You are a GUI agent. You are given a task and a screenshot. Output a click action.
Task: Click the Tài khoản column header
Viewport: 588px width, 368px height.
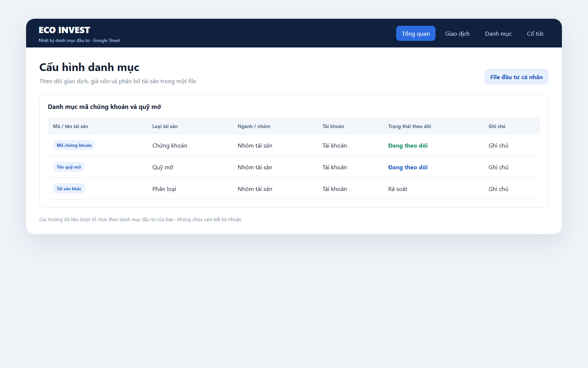coord(333,126)
